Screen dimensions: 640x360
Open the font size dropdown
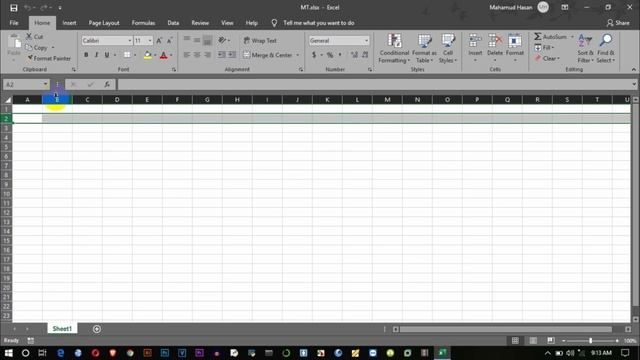tap(150, 40)
